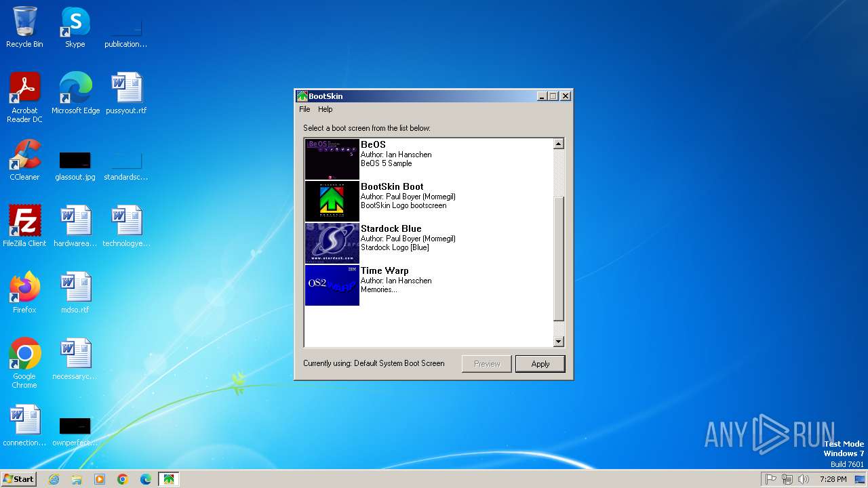The image size is (868, 488).
Task: Open the Help menu in BootSkin
Action: click(x=325, y=109)
